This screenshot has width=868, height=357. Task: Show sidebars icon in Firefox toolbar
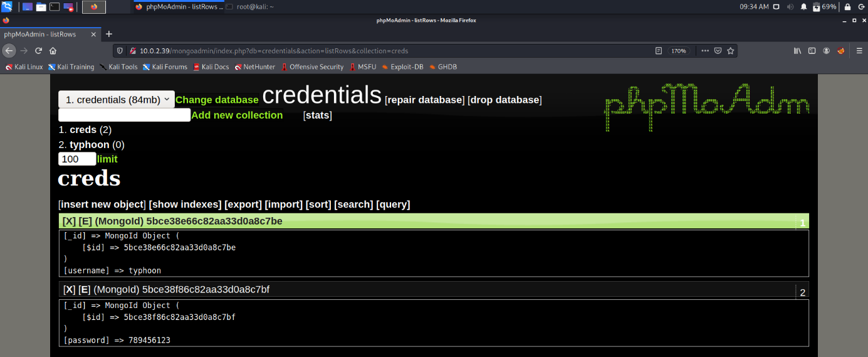pyautogui.click(x=812, y=51)
